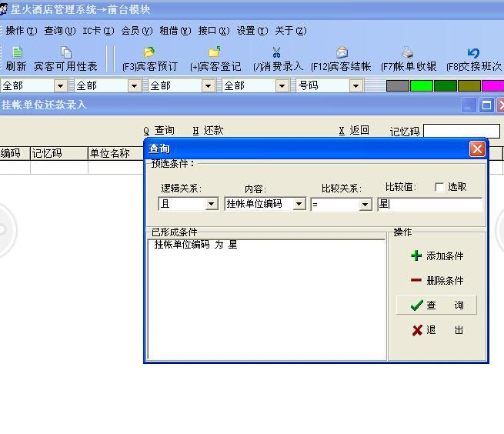Open the third 全部 filter dropdown
The image size is (504, 434).
(x=208, y=86)
